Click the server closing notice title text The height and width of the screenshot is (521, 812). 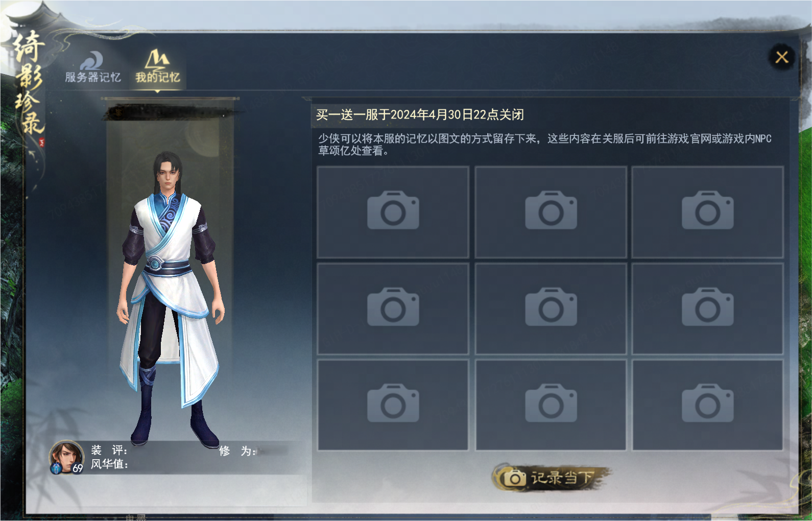pos(420,114)
